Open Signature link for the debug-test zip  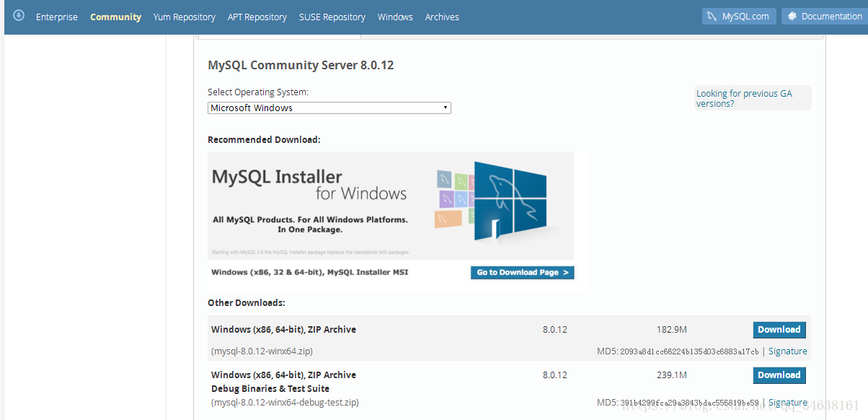pyautogui.click(x=788, y=403)
